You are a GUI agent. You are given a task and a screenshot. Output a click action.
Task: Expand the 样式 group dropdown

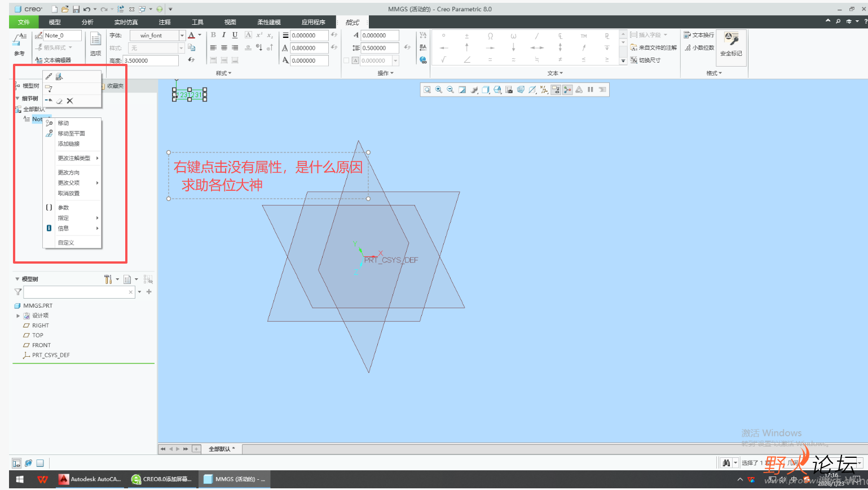tap(224, 73)
